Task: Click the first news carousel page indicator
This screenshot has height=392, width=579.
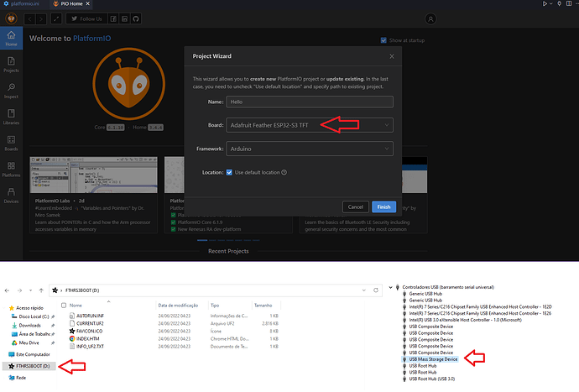Action: 202,240
